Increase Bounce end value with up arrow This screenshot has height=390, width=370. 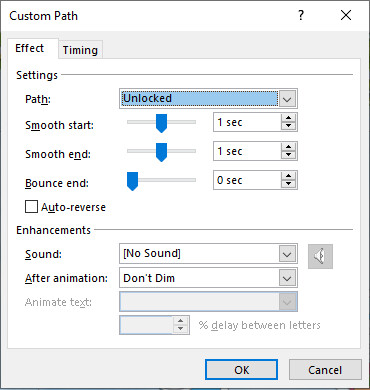[x=288, y=176]
